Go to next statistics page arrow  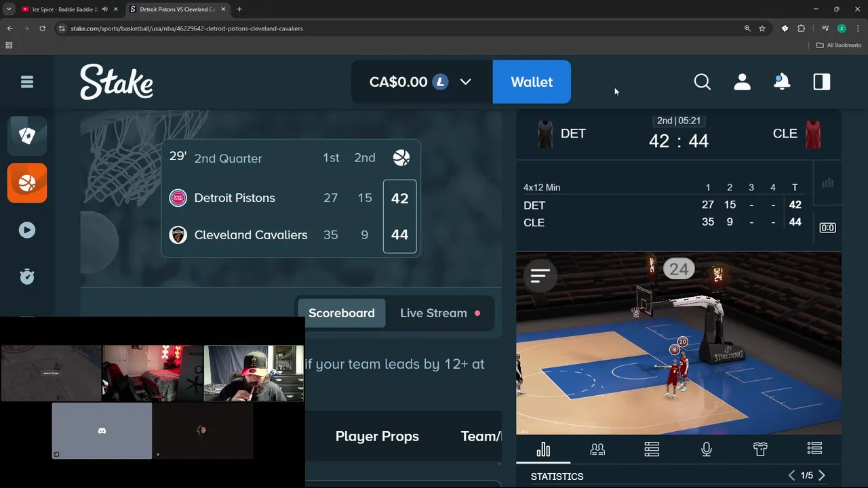tap(822, 476)
